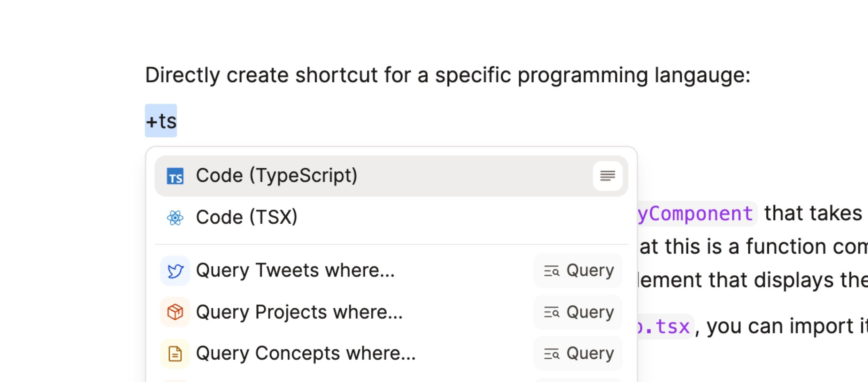Image resolution: width=868 pixels, height=382 pixels.
Task: Click the yellow Concepts document icon
Action: click(175, 354)
